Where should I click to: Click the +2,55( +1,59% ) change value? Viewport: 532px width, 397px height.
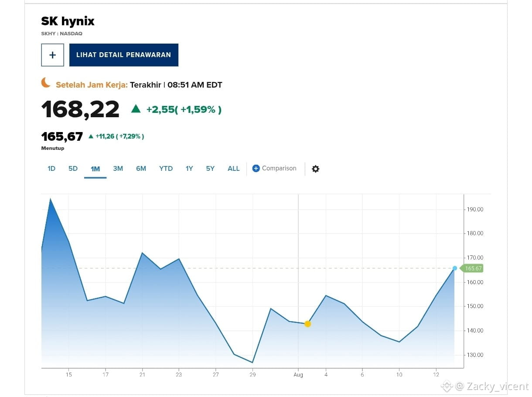[x=184, y=109]
